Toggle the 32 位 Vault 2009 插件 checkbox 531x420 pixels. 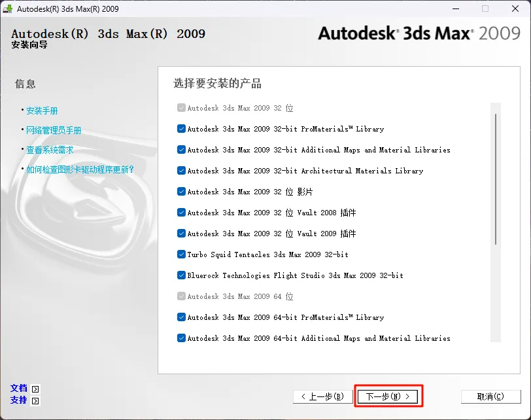[x=181, y=234]
